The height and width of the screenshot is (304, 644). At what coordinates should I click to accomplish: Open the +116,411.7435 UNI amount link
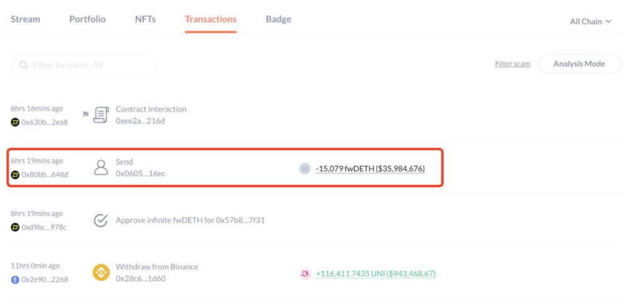tap(375, 274)
